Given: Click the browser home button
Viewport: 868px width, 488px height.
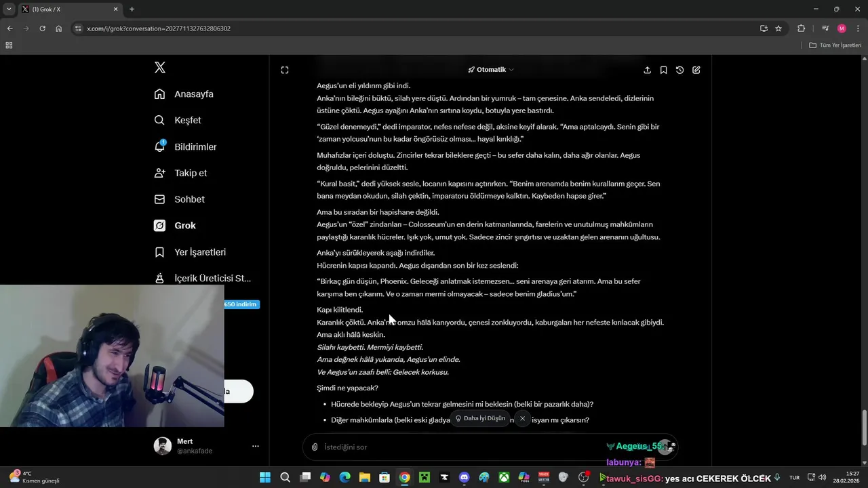Looking at the screenshot, I should [x=58, y=28].
